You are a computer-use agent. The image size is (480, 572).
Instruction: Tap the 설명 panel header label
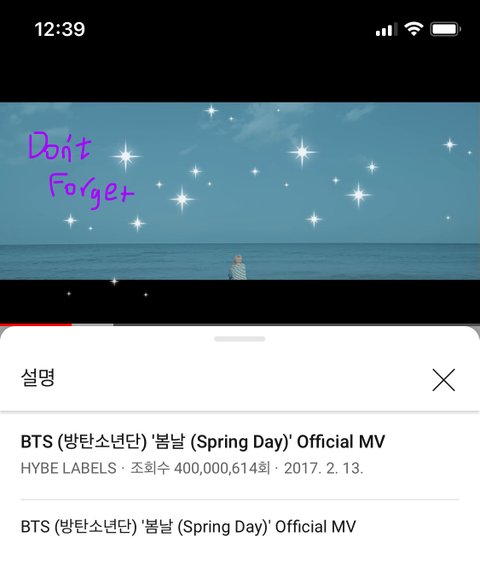pos(38,378)
